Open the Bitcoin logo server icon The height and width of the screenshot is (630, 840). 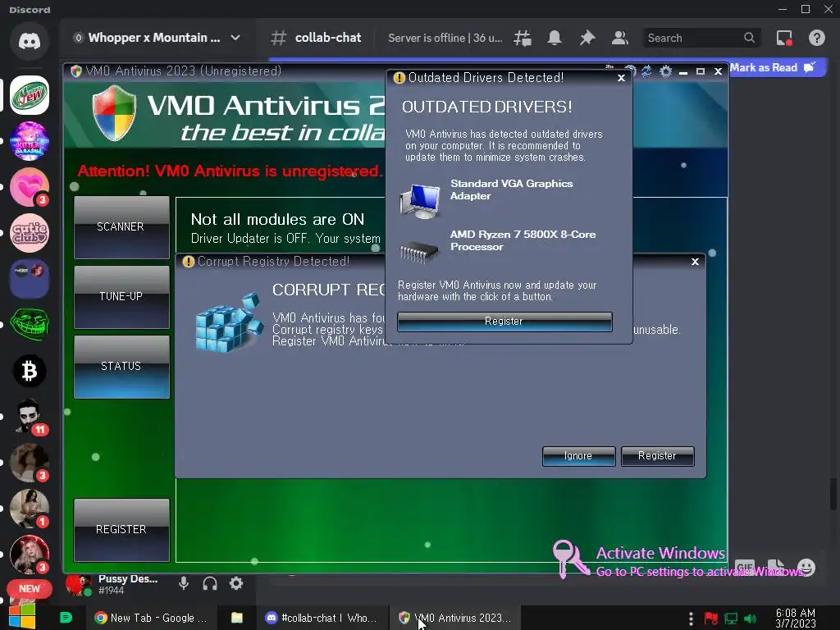(30, 371)
